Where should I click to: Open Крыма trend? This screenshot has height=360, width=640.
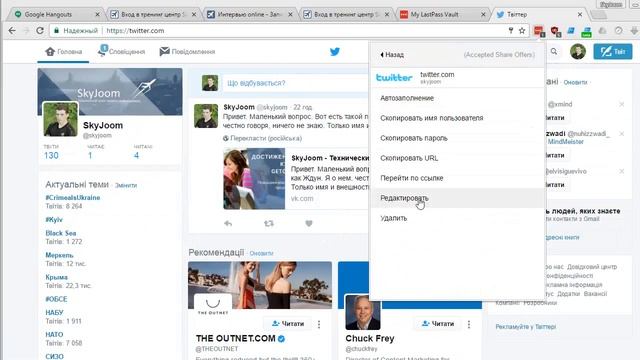[56, 277]
